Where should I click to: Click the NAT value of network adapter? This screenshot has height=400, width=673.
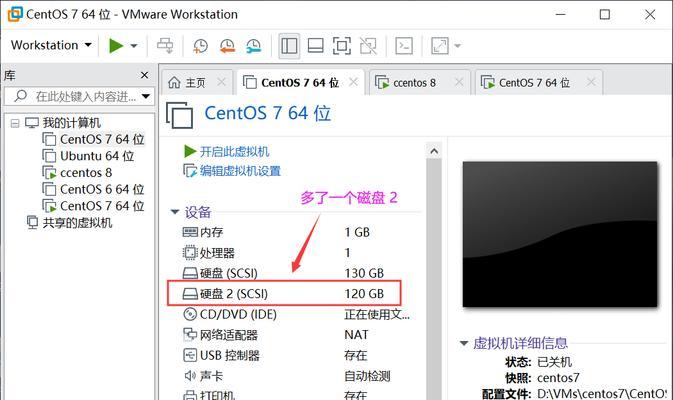(x=356, y=335)
